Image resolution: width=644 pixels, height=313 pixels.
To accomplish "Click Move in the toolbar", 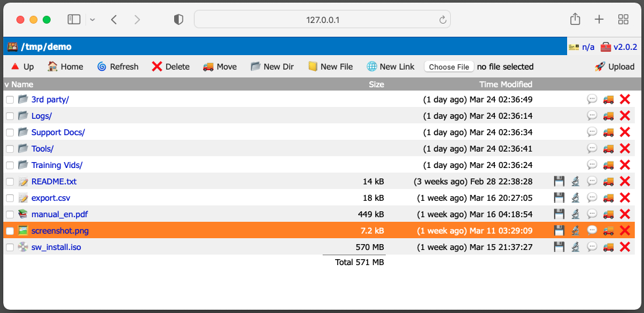I will coord(219,66).
